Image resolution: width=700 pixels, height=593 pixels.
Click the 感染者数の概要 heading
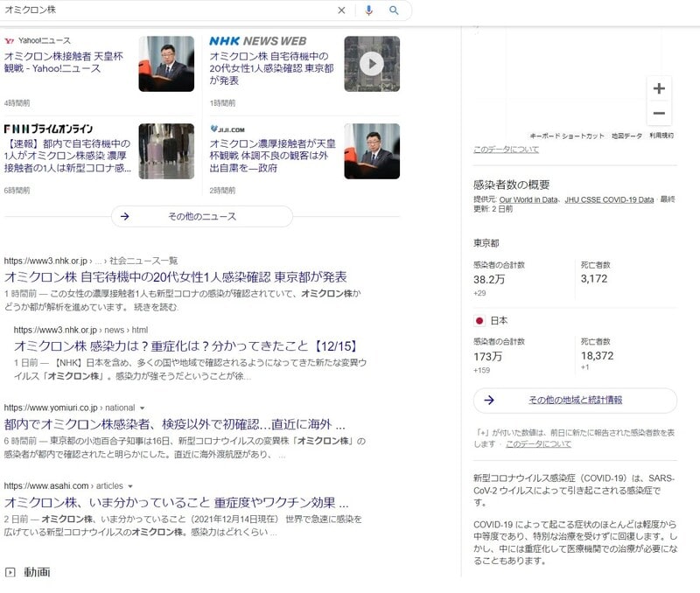click(511, 185)
